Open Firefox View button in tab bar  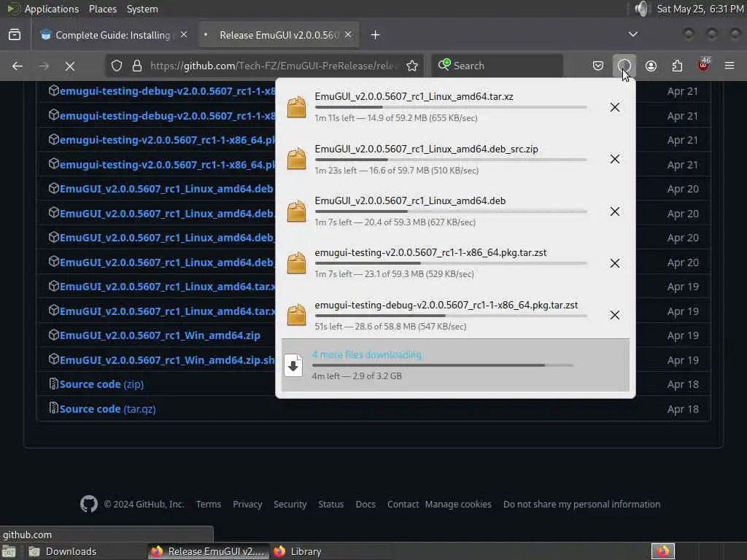click(x=15, y=35)
